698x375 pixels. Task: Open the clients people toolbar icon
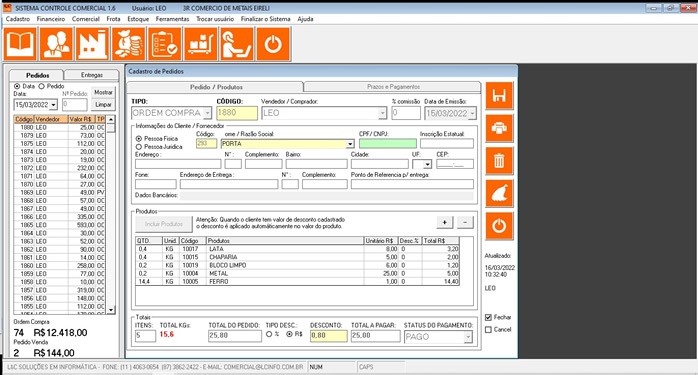[56, 44]
